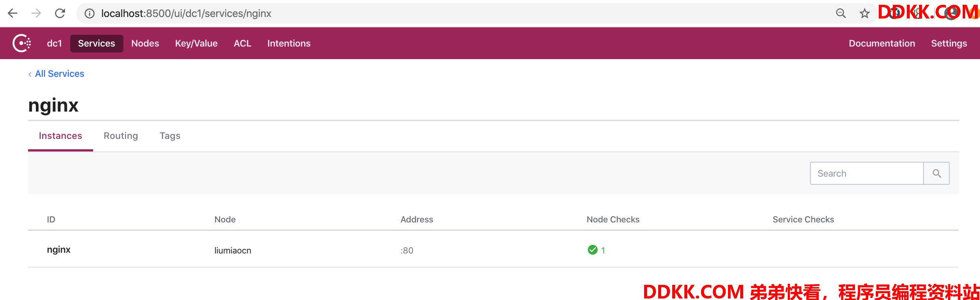Open the Key/Value section
Image resolution: width=980 pixels, height=300 pixels.
pos(196,43)
